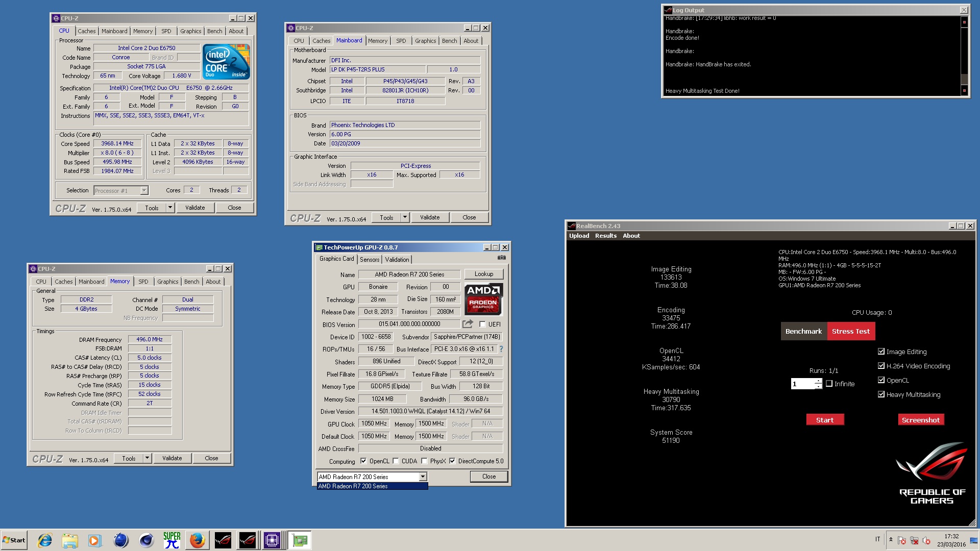Click the network tray icon with the red X
The height and width of the screenshot is (551, 980).
[914, 540]
